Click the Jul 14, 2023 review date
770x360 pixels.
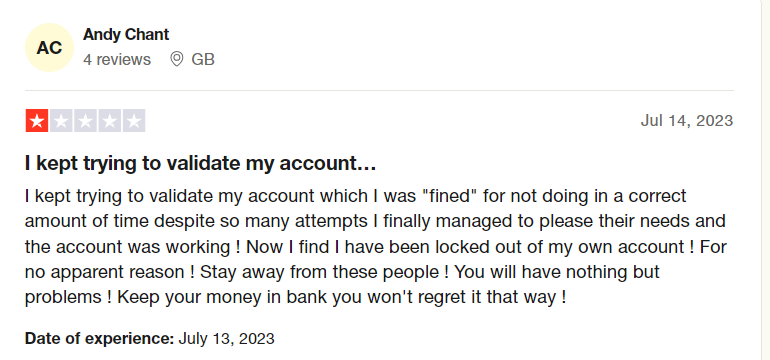click(687, 120)
